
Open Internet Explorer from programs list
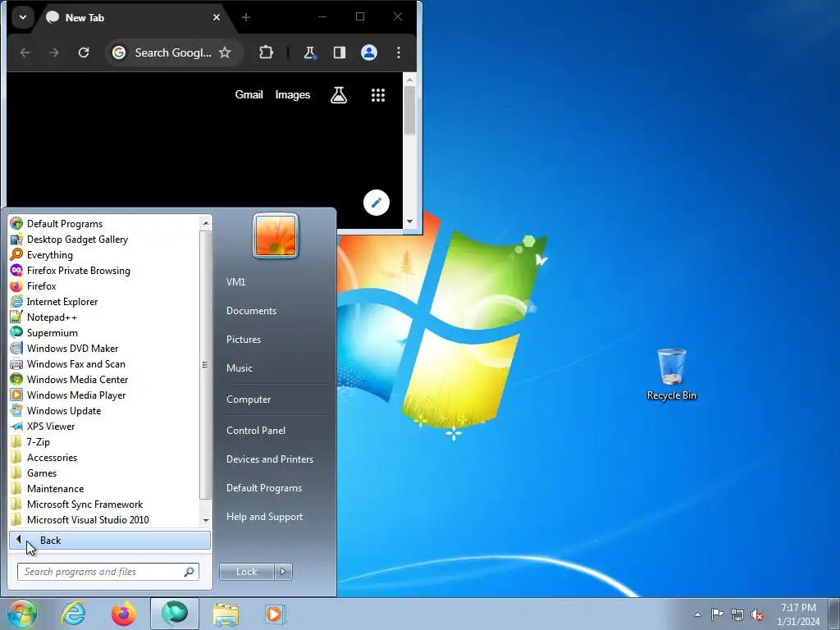104,302
